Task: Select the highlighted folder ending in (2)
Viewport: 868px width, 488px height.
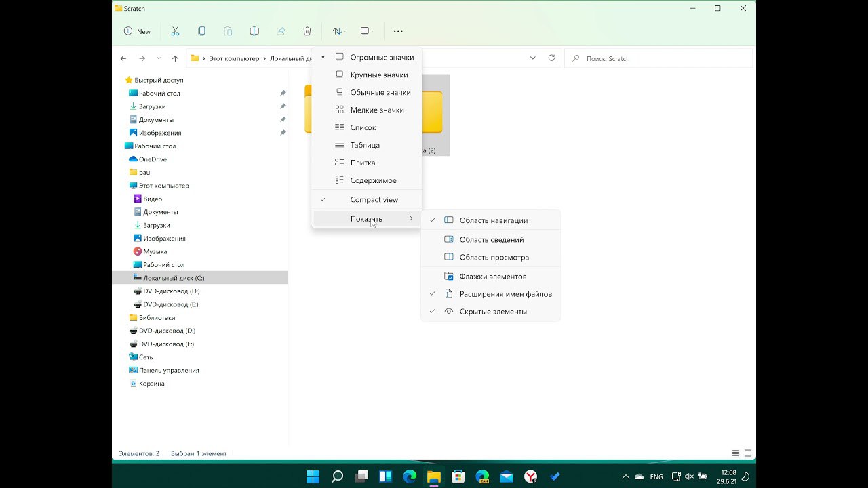Action: [435, 115]
